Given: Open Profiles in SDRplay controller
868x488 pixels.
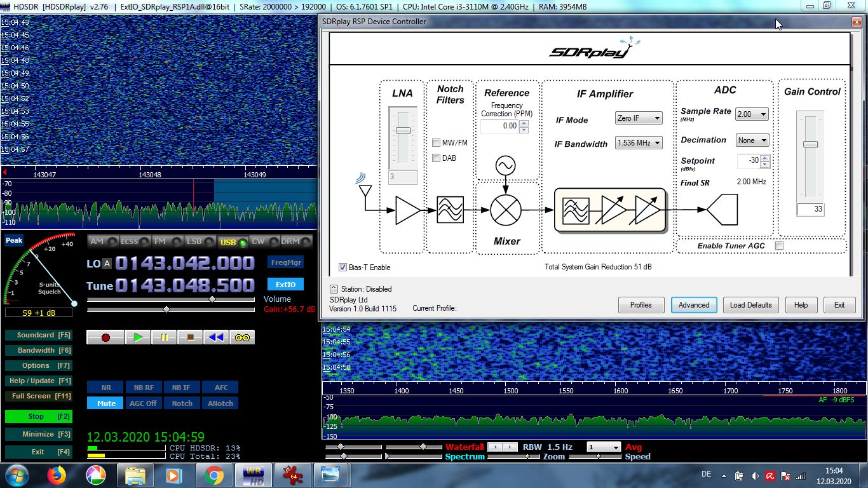Looking at the screenshot, I should point(641,305).
